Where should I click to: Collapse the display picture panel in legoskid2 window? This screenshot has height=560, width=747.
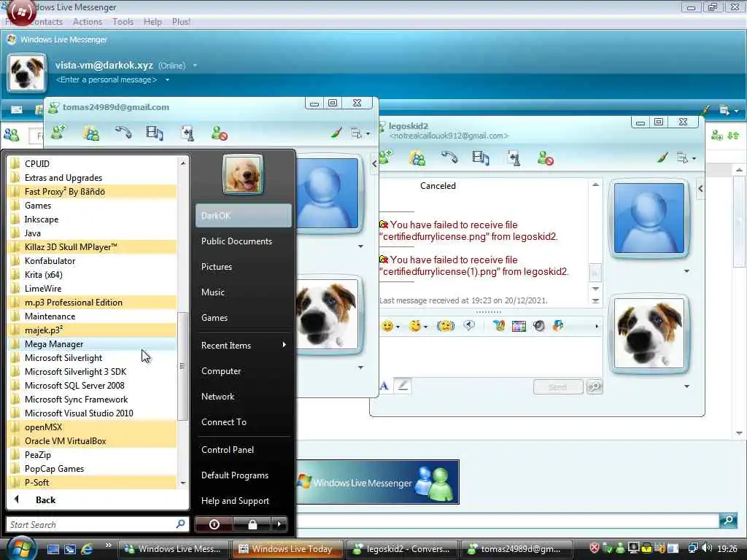tap(700, 189)
